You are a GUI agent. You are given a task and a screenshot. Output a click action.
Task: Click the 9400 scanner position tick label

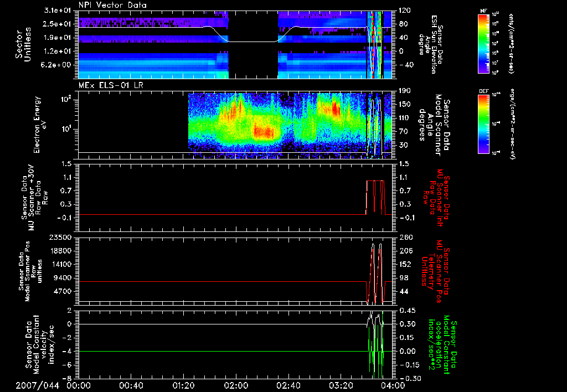(63, 278)
